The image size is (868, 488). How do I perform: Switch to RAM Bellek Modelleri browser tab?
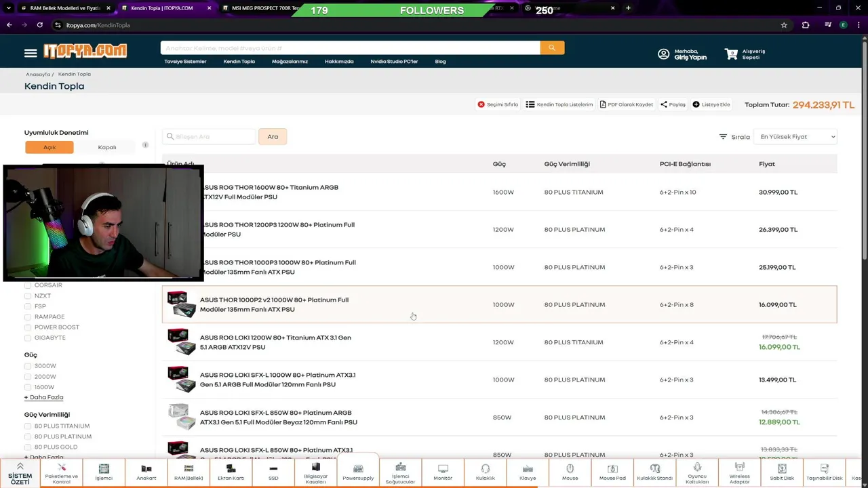(64, 8)
